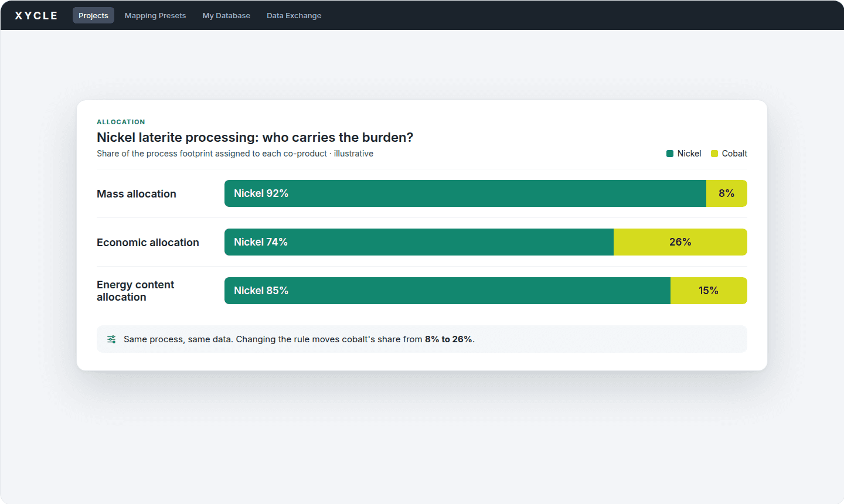
Task: Click the sliders icon in the note
Action: pyautogui.click(x=111, y=339)
